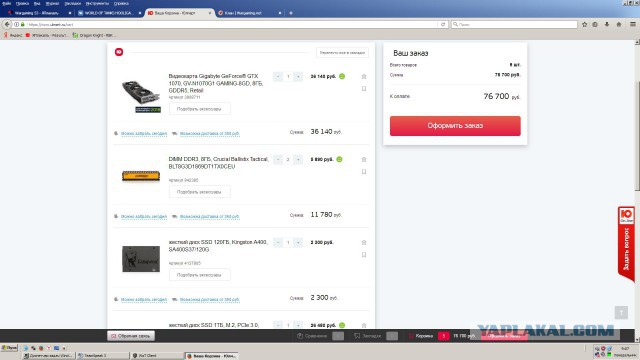Viewport: 640px width, 360px height.
Task: Click the green availability dot for GTX 1070
Action: pyautogui.click(x=342, y=76)
